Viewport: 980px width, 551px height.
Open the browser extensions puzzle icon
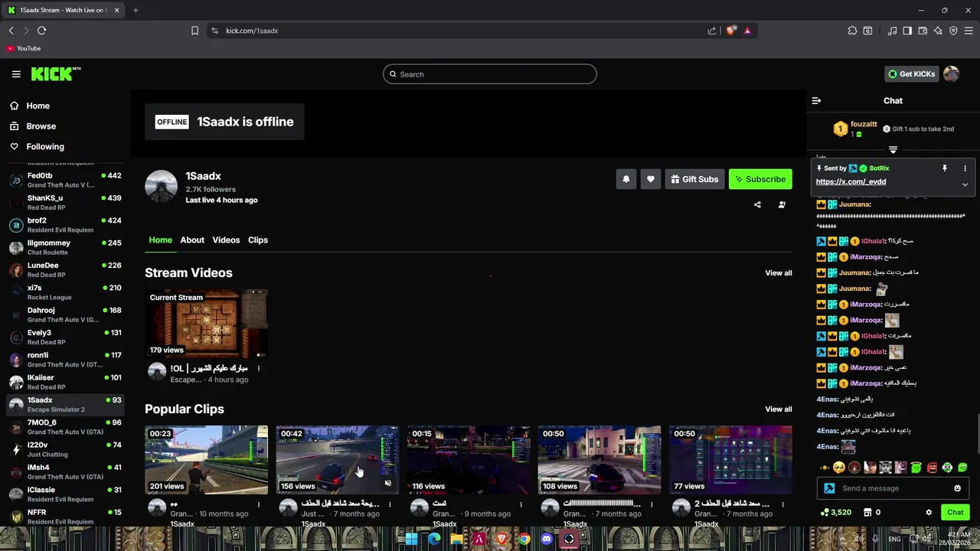tap(852, 31)
